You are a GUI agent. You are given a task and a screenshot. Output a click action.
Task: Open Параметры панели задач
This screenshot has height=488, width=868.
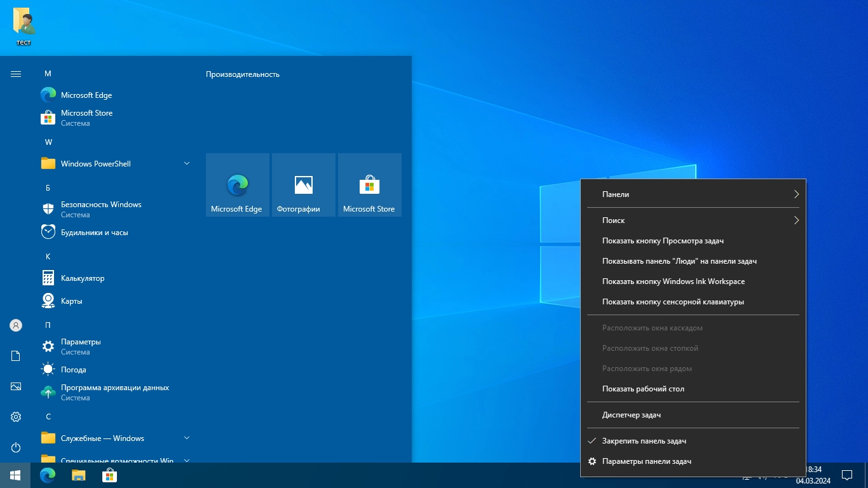coord(646,461)
